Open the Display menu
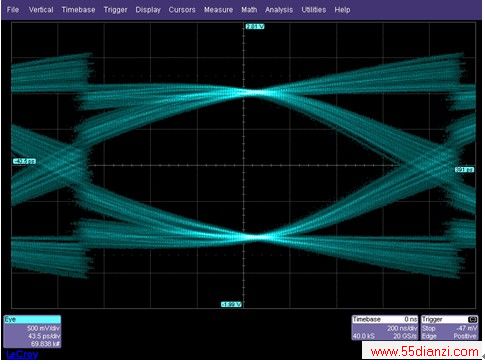This screenshot has height=364, width=485. 148,10
